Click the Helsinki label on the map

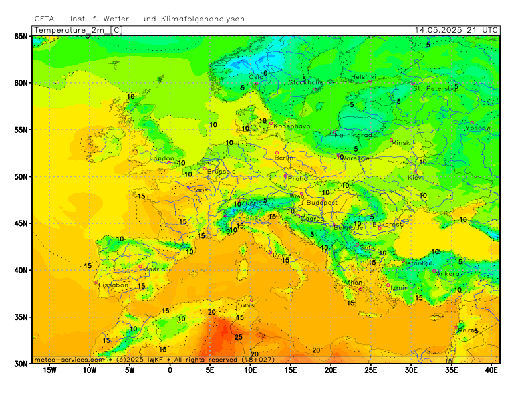point(364,77)
